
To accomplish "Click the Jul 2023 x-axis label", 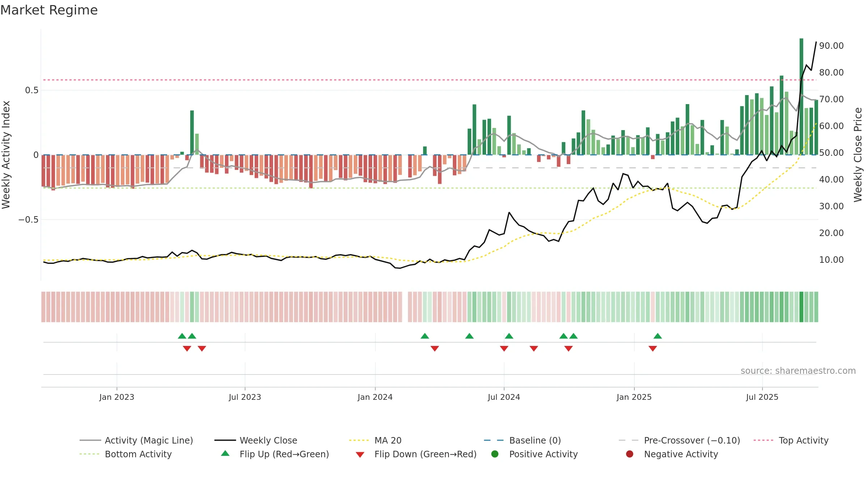I will point(245,397).
